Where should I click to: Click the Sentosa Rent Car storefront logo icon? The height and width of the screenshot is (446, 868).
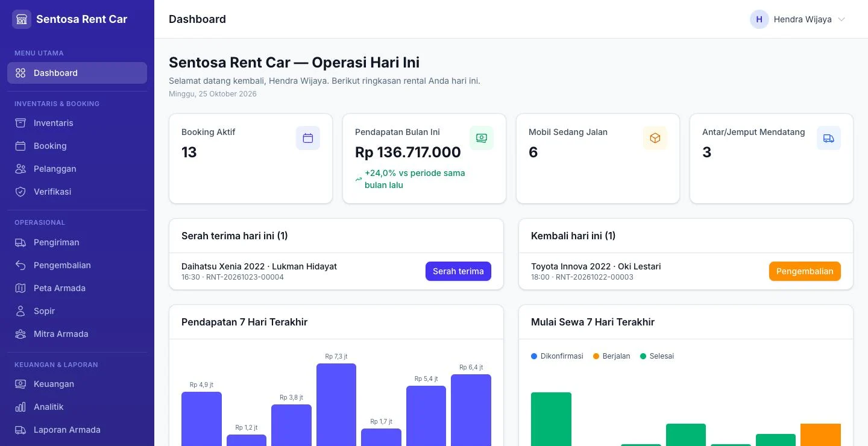tap(22, 19)
